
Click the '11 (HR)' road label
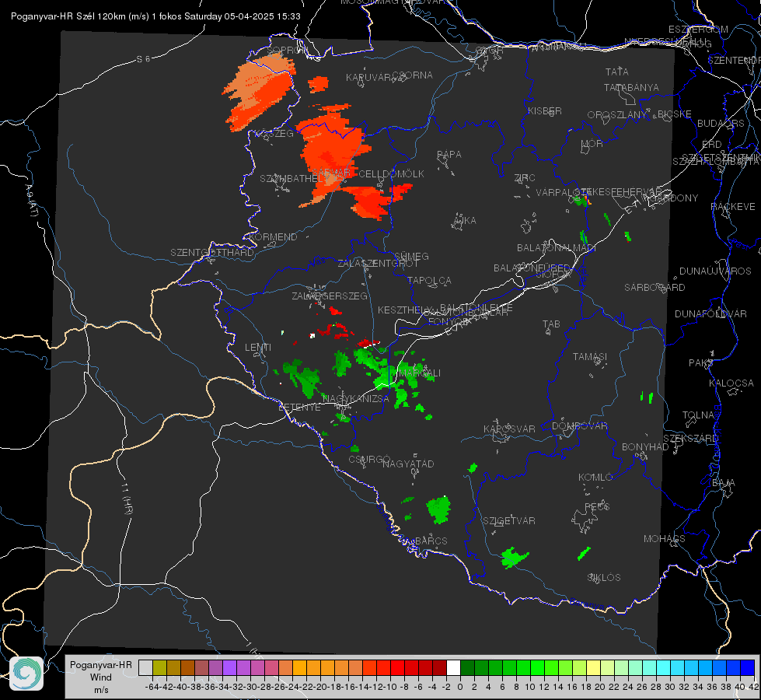click(127, 499)
